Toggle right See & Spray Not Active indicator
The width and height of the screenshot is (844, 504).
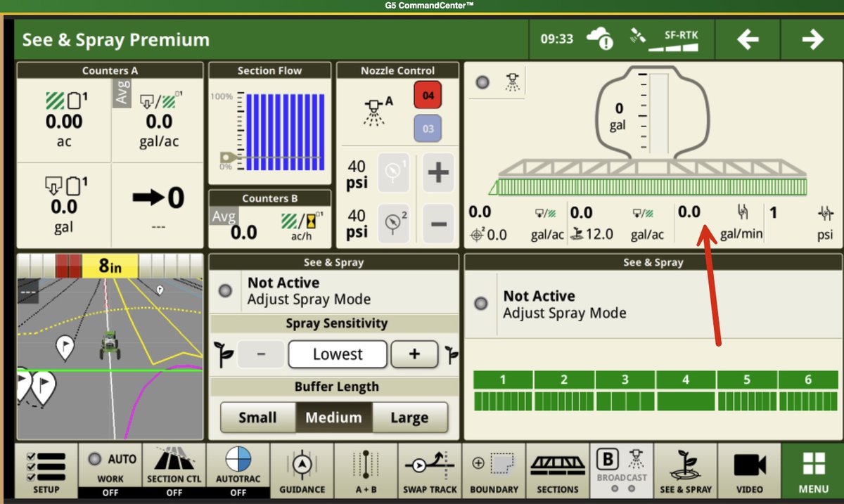pos(481,304)
